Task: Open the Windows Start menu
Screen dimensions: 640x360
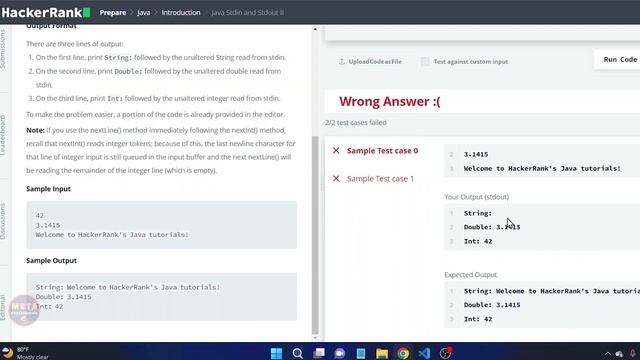Action: [x=276, y=353]
